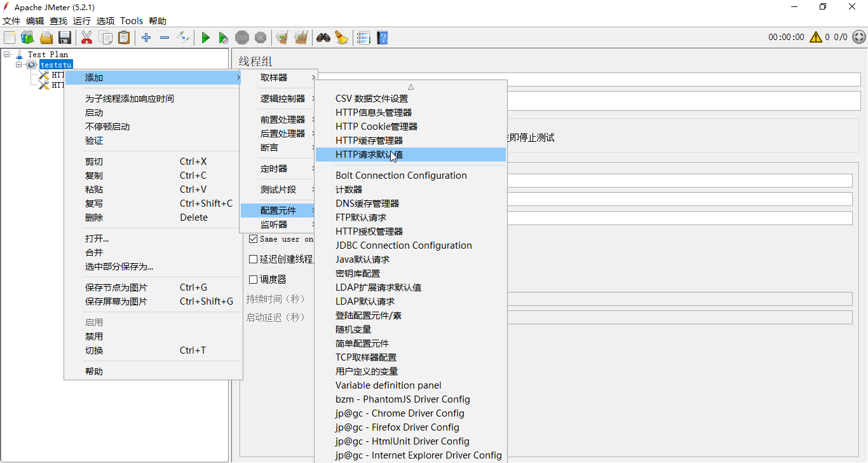Toggle the Same user checkbox
This screenshot has width=868, height=463.
pos(254,239)
